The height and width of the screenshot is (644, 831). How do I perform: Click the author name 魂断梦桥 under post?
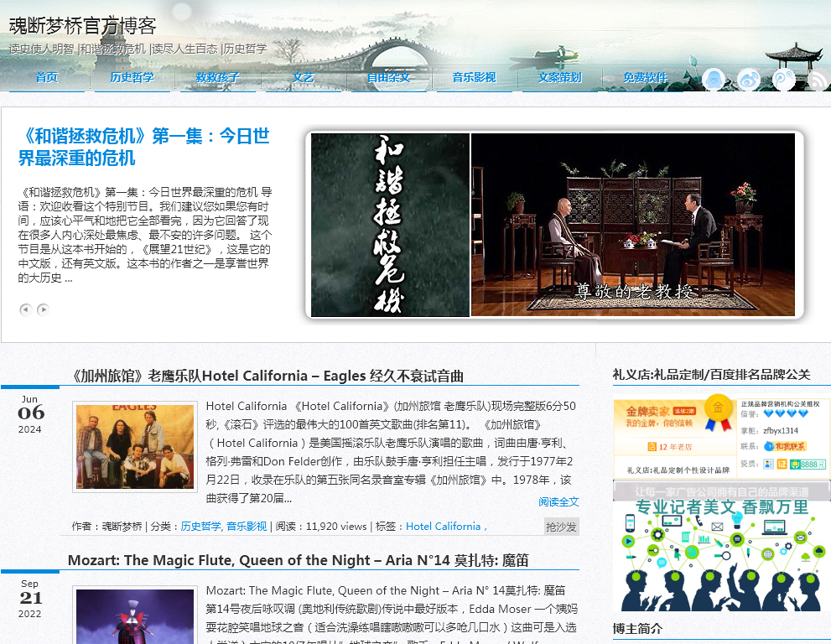click(122, 527)
